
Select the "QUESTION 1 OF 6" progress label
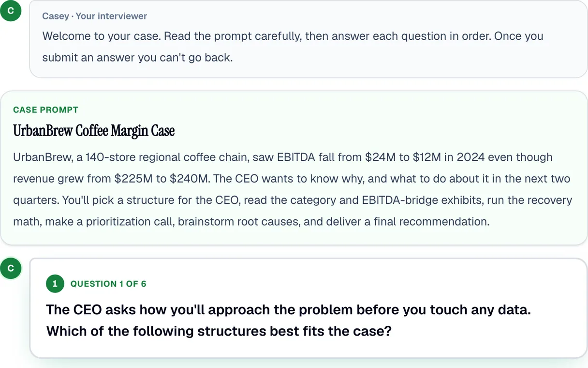click(x=108, y=284)
